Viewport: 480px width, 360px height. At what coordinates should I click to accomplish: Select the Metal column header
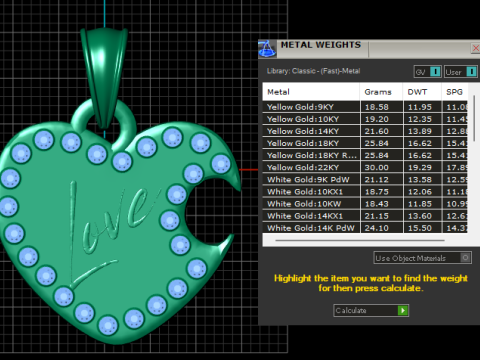311,92
